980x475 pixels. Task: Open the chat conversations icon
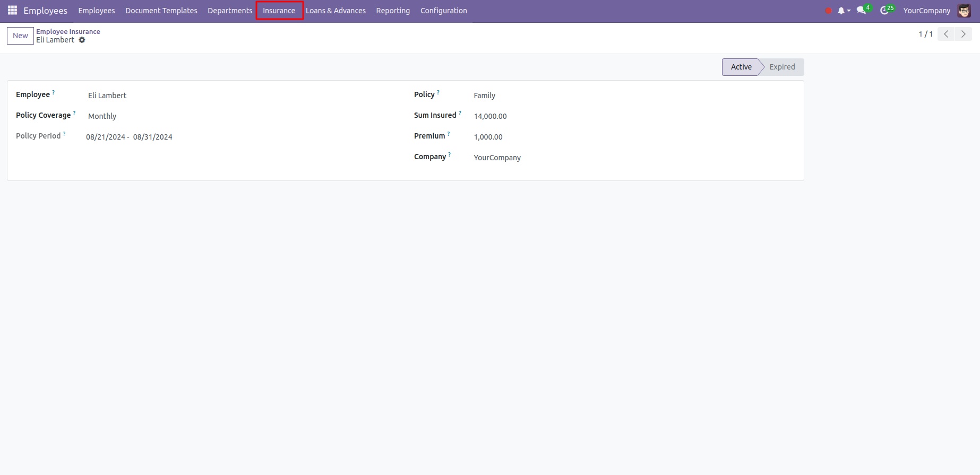(861, 11)
